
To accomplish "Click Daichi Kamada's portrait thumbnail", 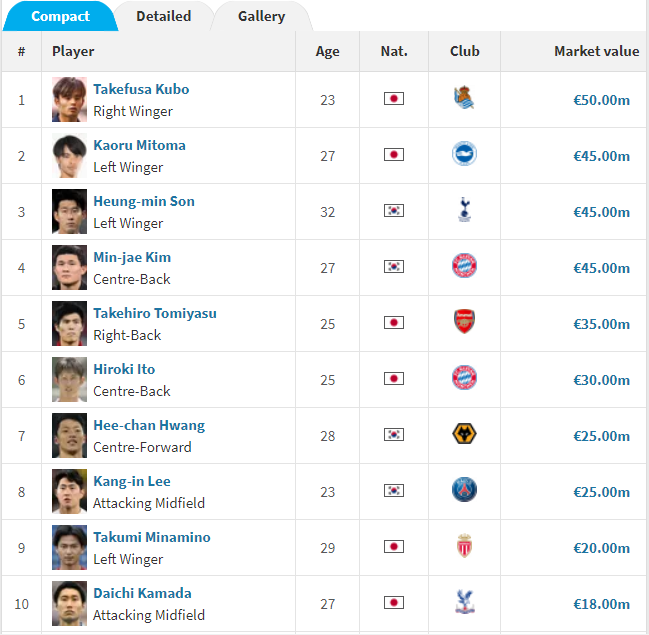I will point(69,604).
